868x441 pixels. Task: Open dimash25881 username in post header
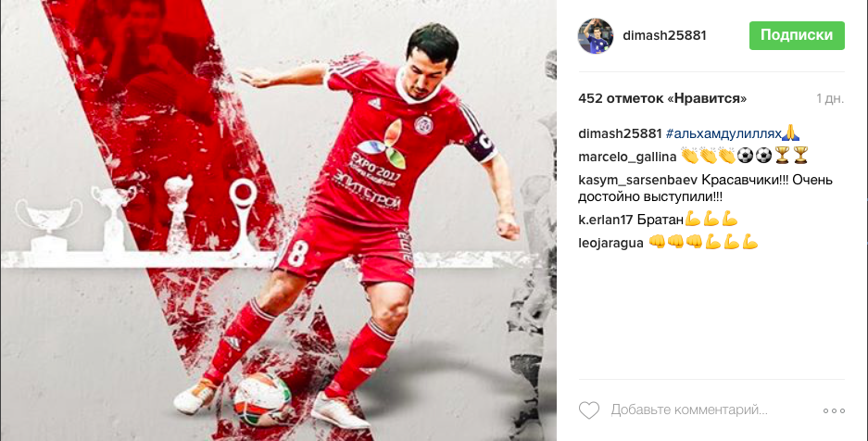click(664, 35)
